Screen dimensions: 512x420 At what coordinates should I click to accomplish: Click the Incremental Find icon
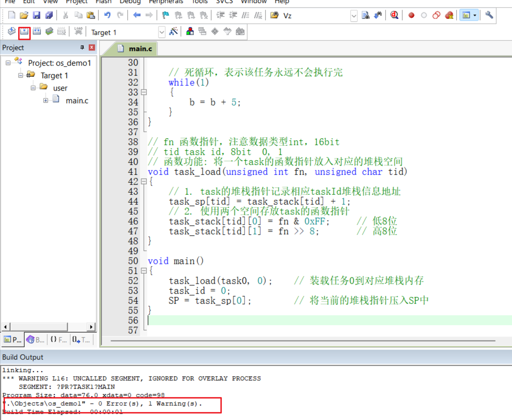coord(378,15)
